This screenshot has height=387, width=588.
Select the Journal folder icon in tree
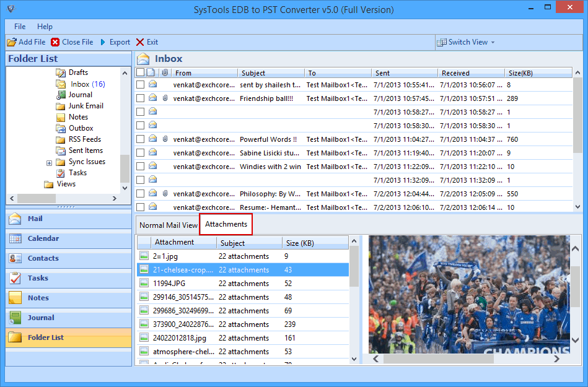61,95
